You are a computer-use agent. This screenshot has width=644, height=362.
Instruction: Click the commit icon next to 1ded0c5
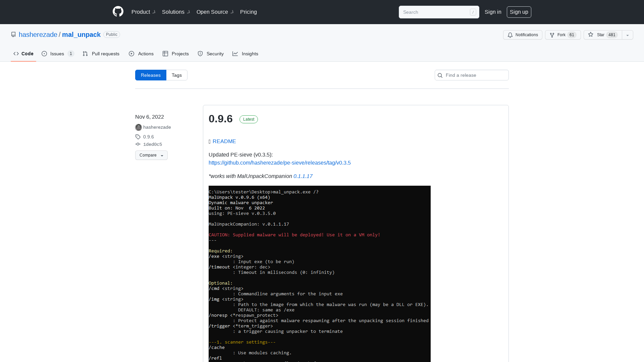pyautogui.click(x=138, y=144)
